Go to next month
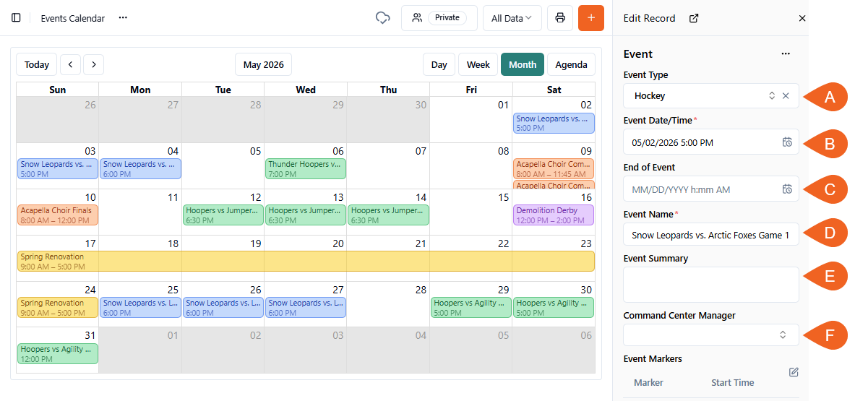Screen dimensions: 868x401 tap(93, 64)
